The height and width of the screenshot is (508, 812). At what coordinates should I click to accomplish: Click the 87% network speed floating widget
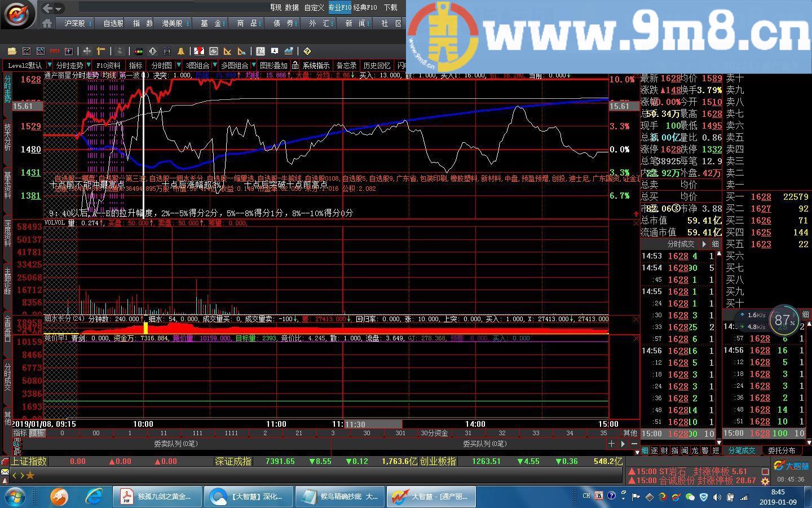pyautogui.click(x=784, y=321)
